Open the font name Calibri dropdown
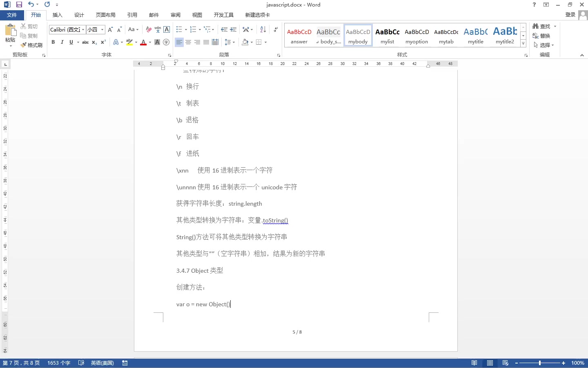Image resolution: width=588 pixels, height=368 pixels. point(83,29)
